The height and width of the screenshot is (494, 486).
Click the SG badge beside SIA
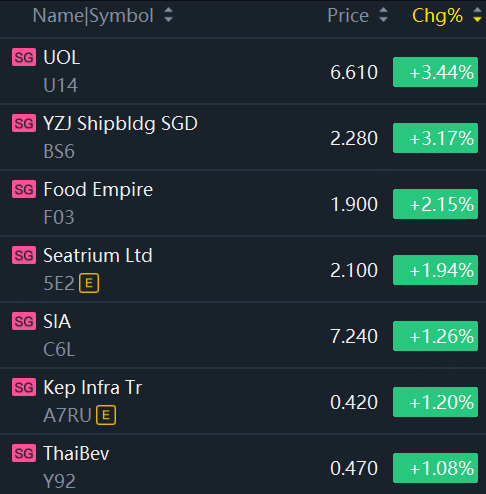click(24, 321)
